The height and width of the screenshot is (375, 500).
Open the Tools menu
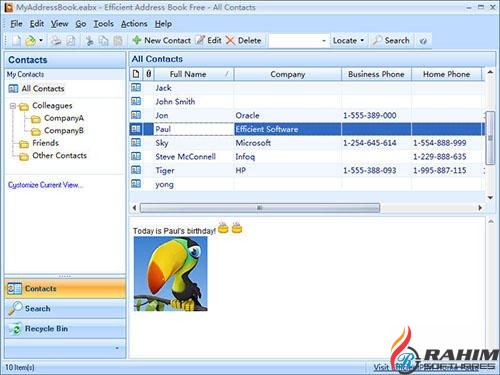[x=103, y=24]
